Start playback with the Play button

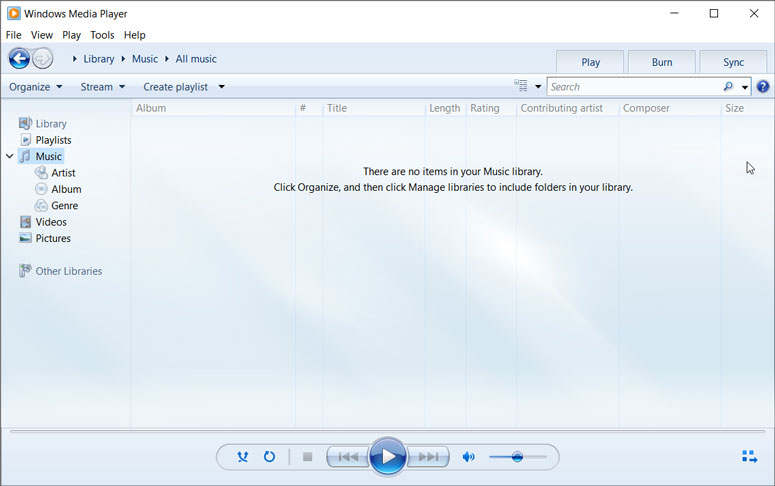(x=388, y=456)
